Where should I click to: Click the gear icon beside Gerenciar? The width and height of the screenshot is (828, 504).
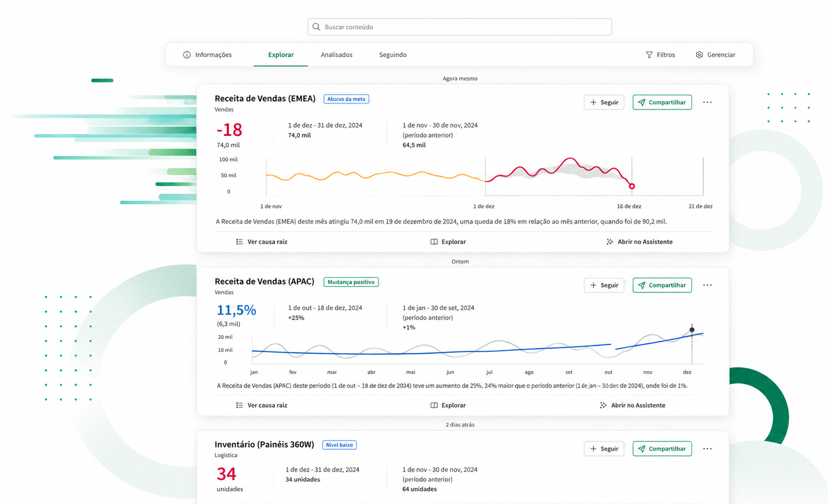pyautogui.click(x=699, y=55)
